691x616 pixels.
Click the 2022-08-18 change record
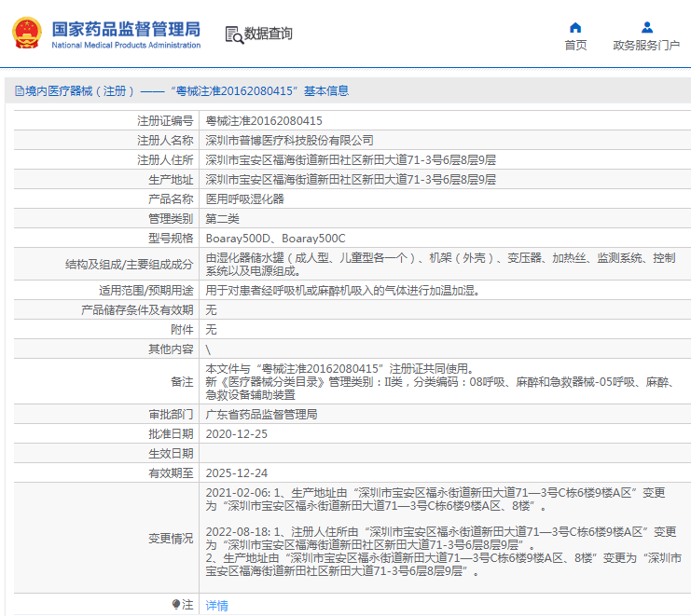click(444, 552)
